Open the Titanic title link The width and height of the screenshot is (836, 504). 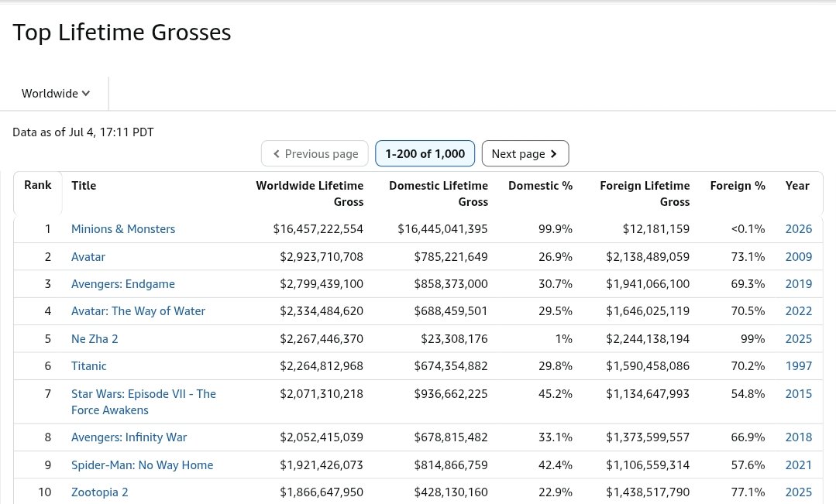pos(89,365)
